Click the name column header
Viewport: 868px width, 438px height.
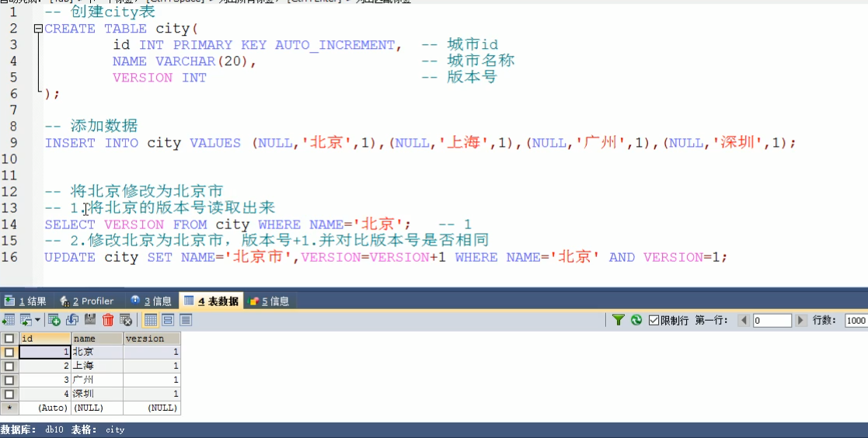coord(97,338)
